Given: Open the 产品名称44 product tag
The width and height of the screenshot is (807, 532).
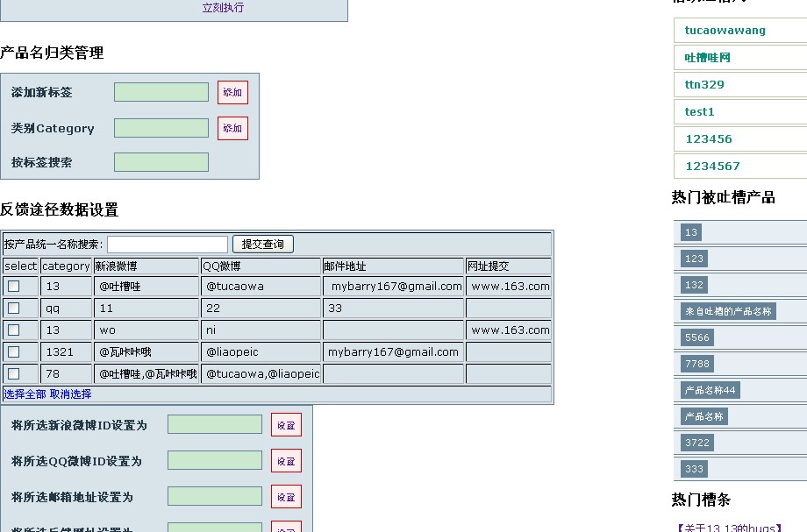Looking at the screenshot, I should pyautogui.click(x=710, y=390).
